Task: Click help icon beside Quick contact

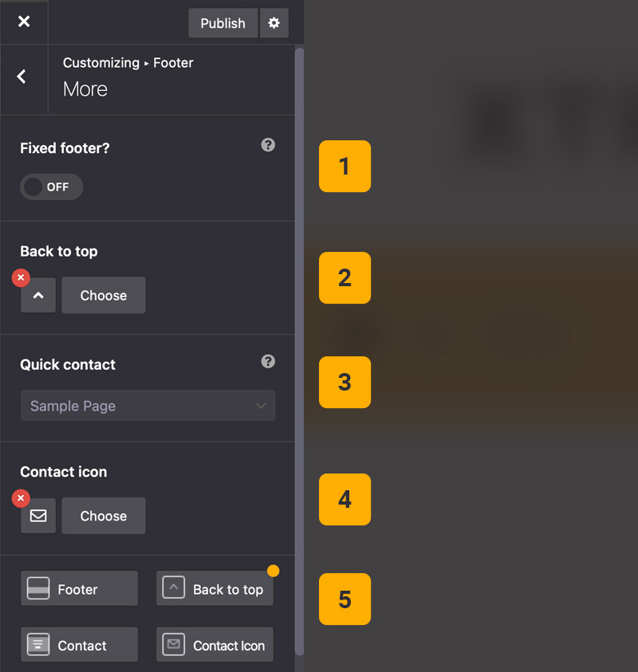Action: coord(268,361)
